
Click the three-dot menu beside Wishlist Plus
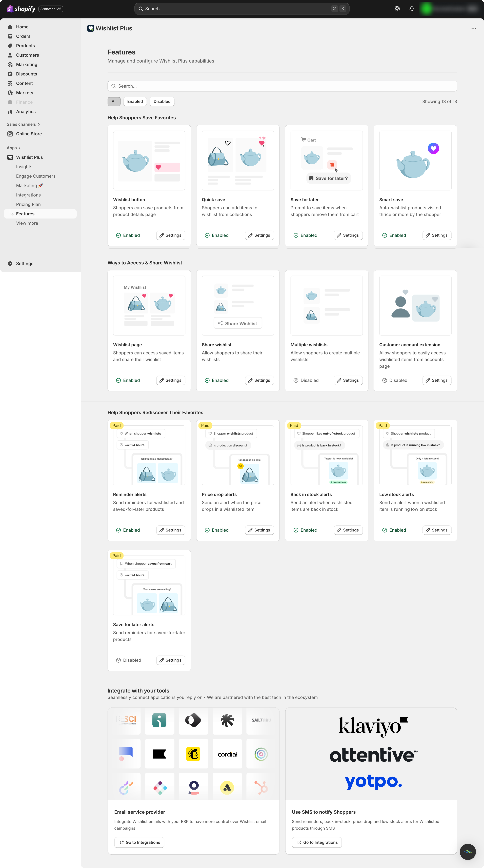[x=474, y=28]
